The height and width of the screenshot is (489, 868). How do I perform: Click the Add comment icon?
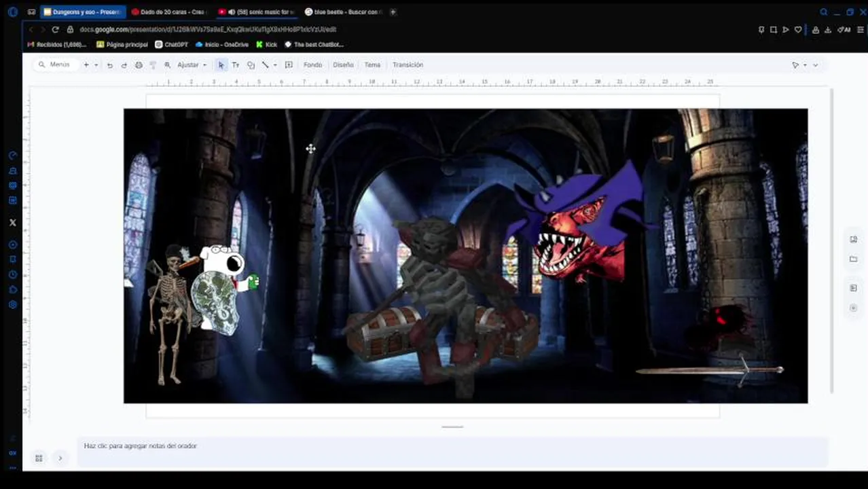(x=289, y=65)
